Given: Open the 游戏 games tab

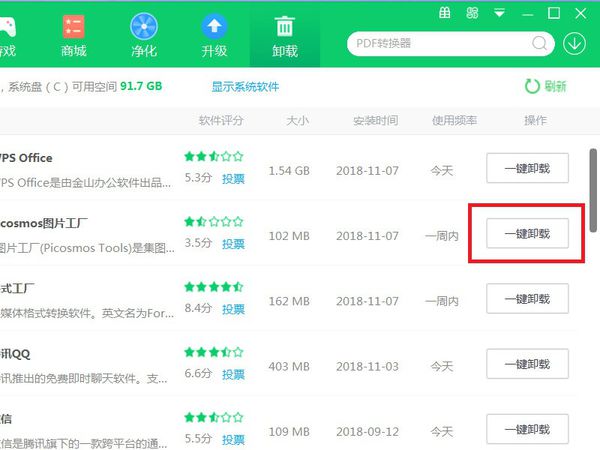Looking at the screenshot, I should point(7,36).
